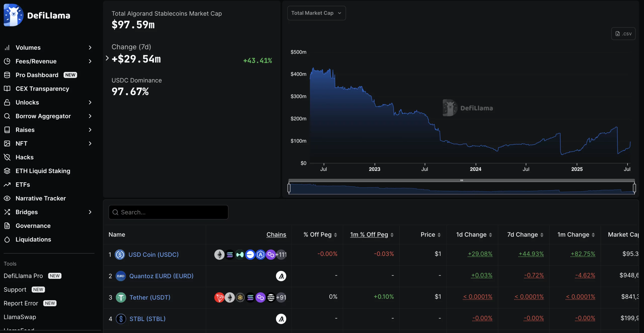Open ETH Liquid Staking page
This screenshot has width=644, height=333.
[43, 171]
